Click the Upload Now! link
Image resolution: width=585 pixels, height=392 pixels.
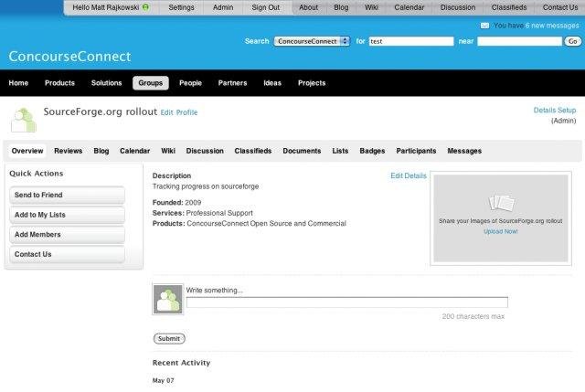[501, 231]
